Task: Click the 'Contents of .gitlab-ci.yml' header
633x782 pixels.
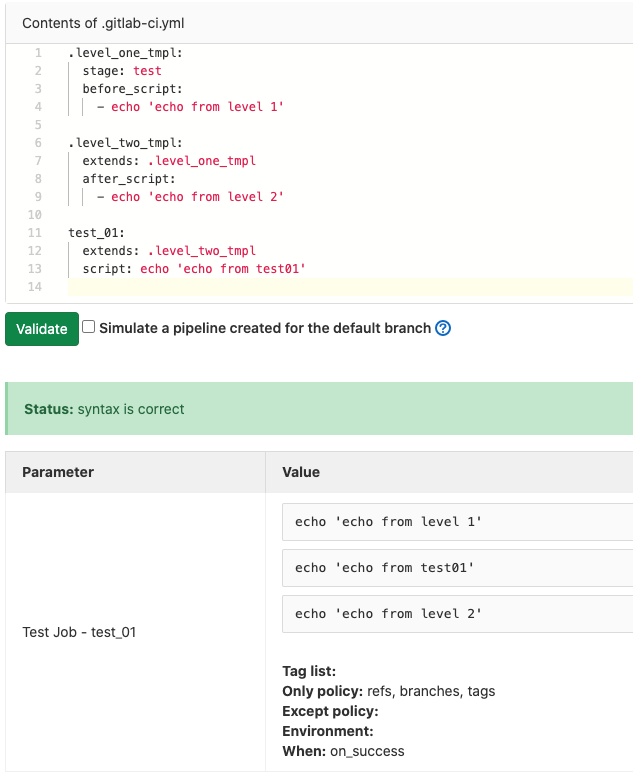Action: pos(102,23)
